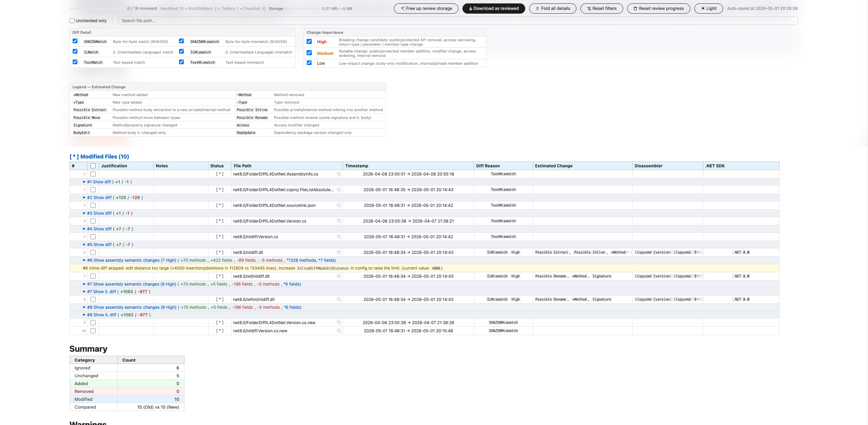Click Fold all details button
Image resolution: width=868 pixels, height=425 pixels.
[x=553, y=9]
